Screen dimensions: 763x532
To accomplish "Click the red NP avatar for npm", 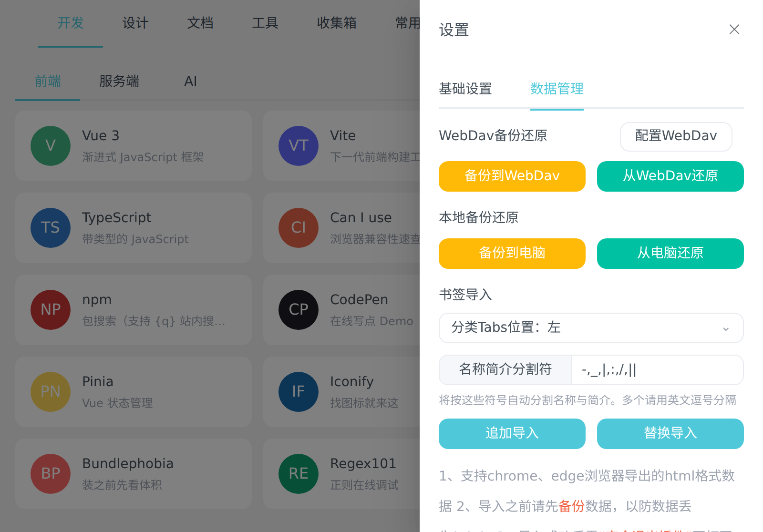I will [x=51, y=310].
